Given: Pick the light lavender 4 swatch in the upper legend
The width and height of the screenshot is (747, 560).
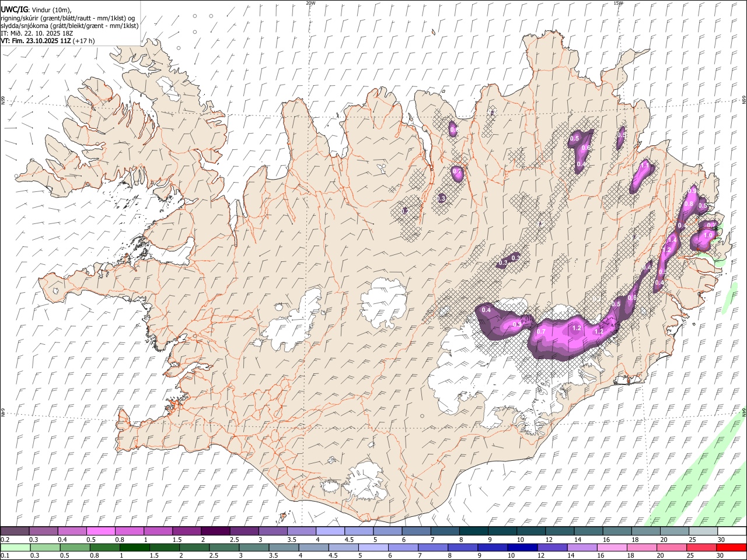Looking at the screenshot, I should tap(330, 531).
